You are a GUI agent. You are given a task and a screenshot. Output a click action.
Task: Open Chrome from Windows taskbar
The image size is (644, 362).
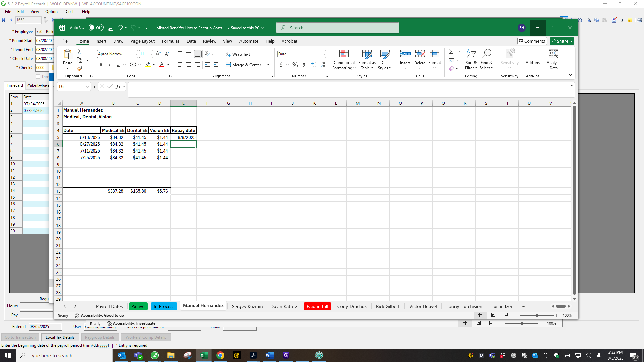pyautogui.click(x=220, y=355)
